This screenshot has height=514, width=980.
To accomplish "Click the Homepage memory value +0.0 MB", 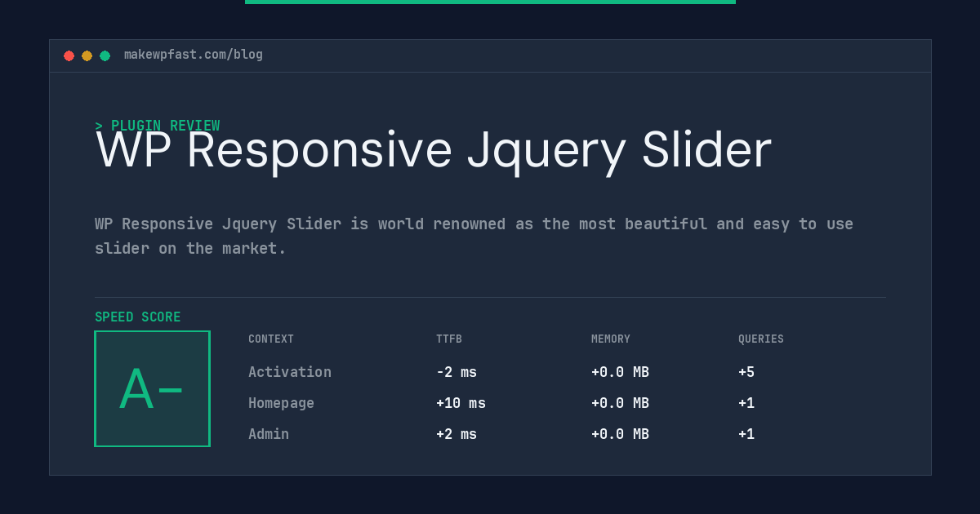I will 621,403.
